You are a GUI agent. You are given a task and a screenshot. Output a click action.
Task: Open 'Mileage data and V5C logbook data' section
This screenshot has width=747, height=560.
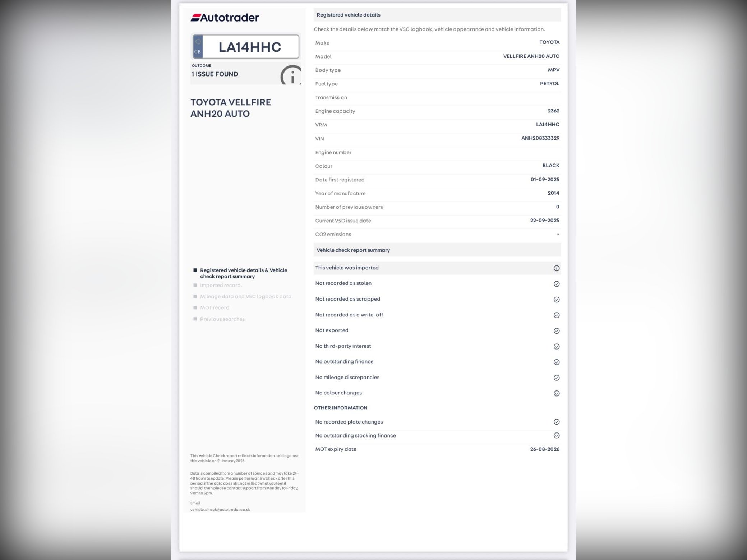(245, 296)
